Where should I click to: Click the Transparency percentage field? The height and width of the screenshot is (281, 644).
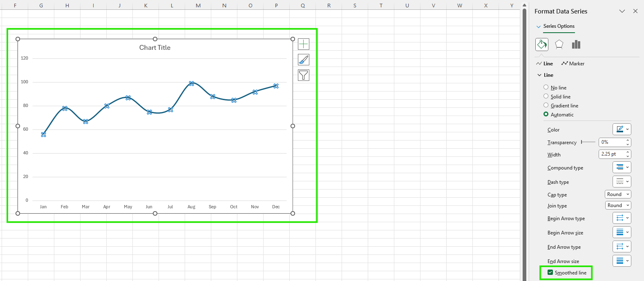[x=611, y=142]
